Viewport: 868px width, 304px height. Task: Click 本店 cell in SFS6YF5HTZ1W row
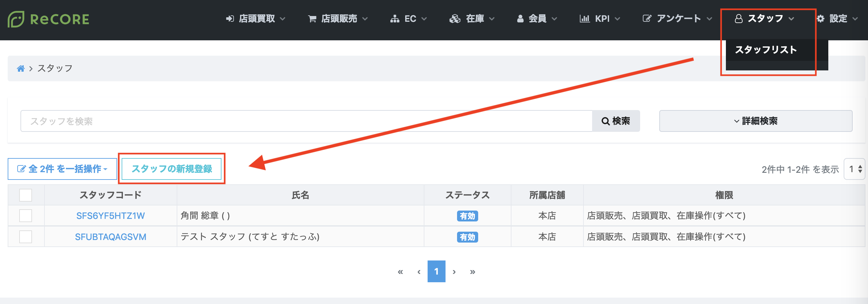pyautogui.click(x=547, y=216)
